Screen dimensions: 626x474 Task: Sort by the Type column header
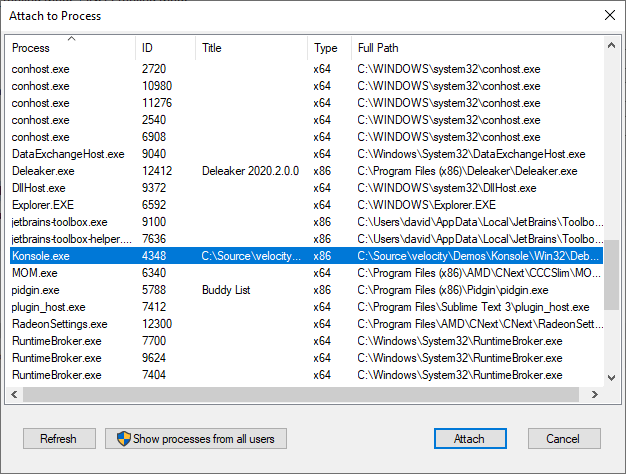[329, 48]
